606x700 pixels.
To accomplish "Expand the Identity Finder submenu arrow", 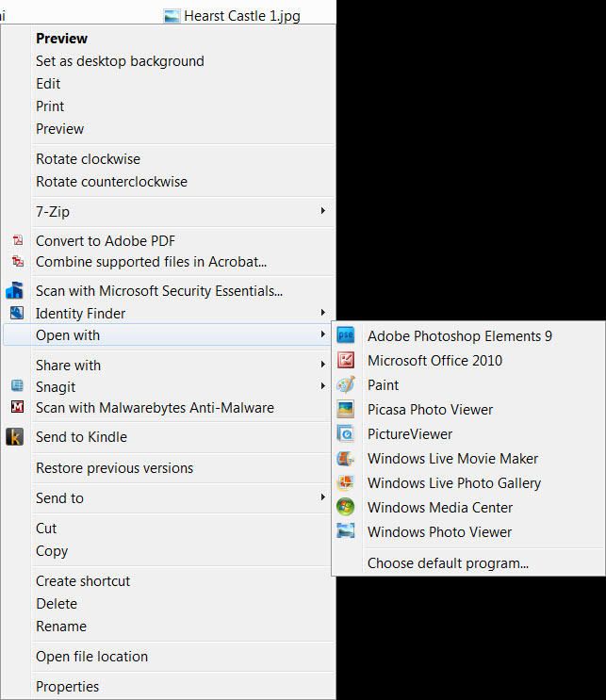I will pos(322,313).
